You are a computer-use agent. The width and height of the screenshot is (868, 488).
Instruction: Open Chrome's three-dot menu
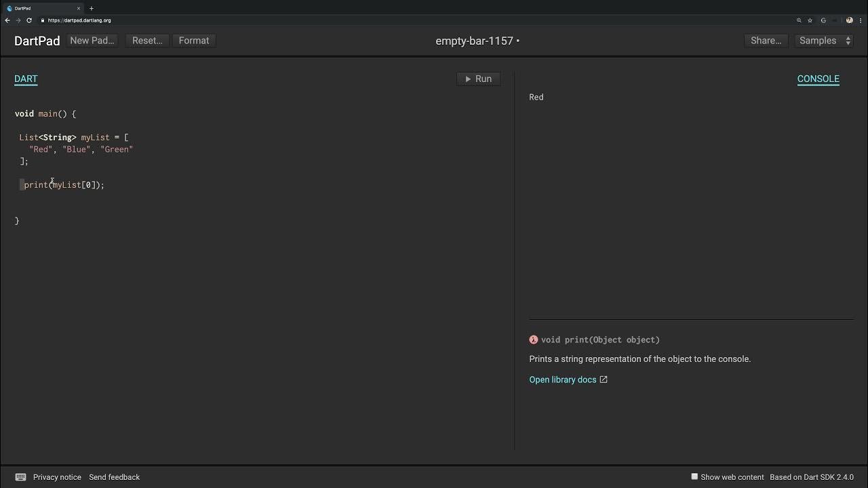pyautogui.click(x=859, y=20)
